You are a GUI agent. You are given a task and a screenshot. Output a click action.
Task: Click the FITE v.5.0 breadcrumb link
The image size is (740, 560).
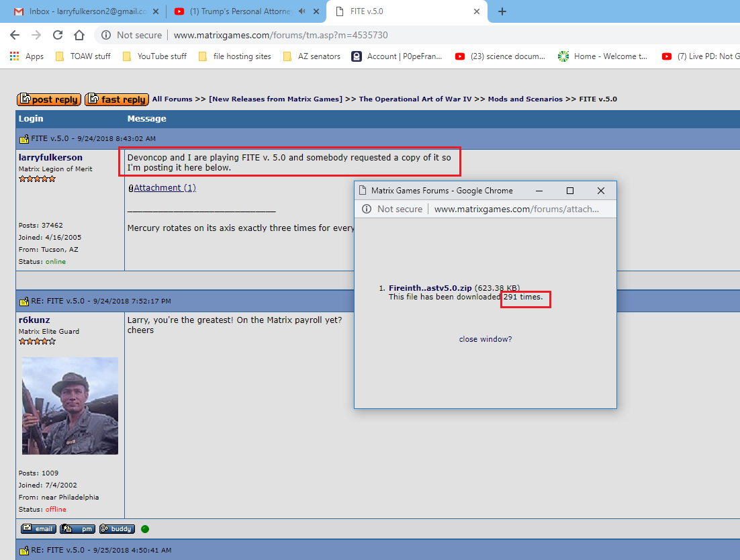(x=598, y=99)
